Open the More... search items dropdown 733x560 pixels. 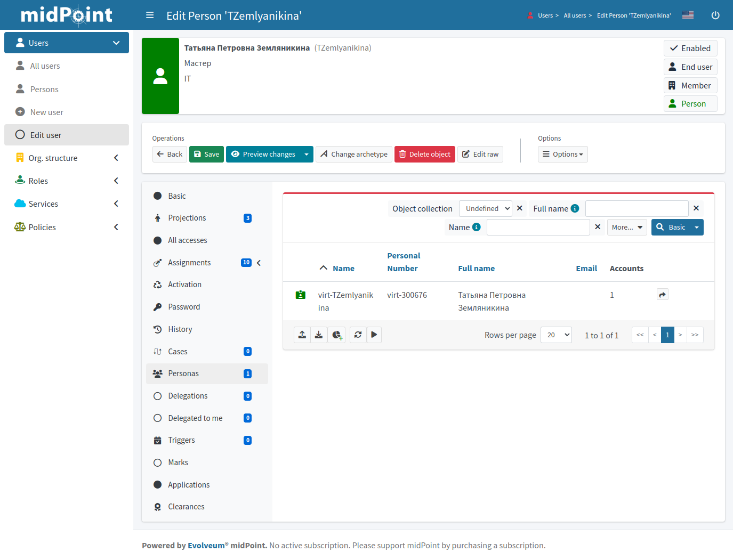click(627, 227)
